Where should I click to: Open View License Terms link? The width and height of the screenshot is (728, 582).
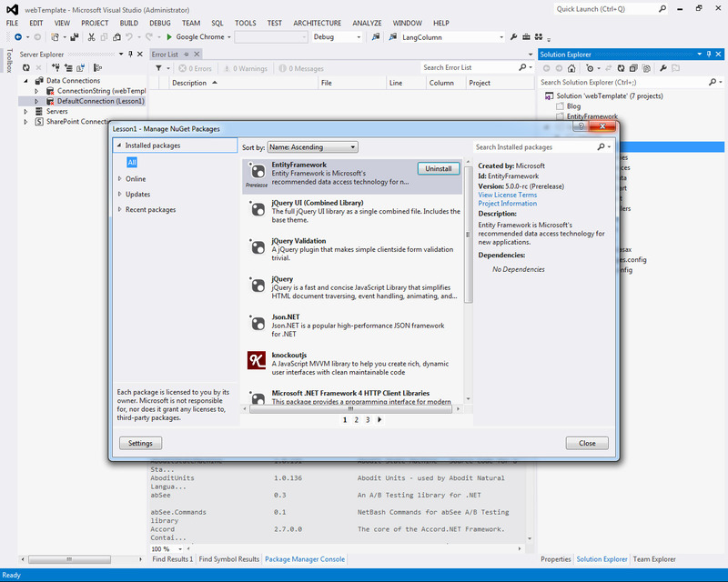(x=507, y=195)
